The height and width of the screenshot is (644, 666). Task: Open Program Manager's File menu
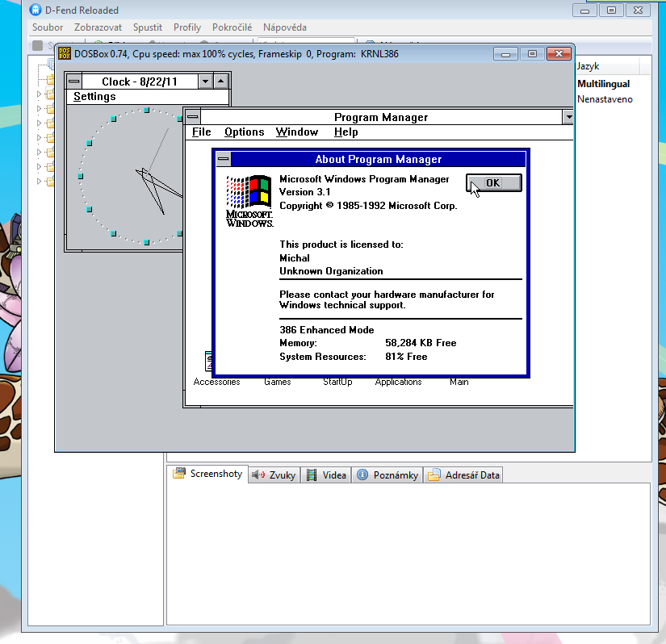point(201,132)
